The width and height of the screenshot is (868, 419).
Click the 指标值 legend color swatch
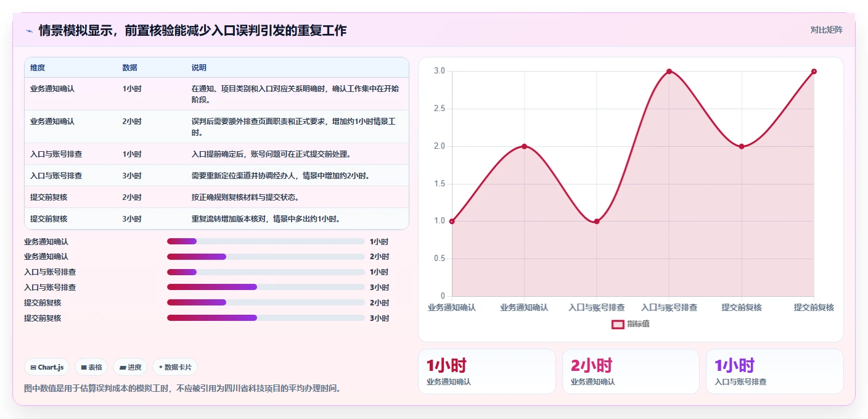pos(618,324)
